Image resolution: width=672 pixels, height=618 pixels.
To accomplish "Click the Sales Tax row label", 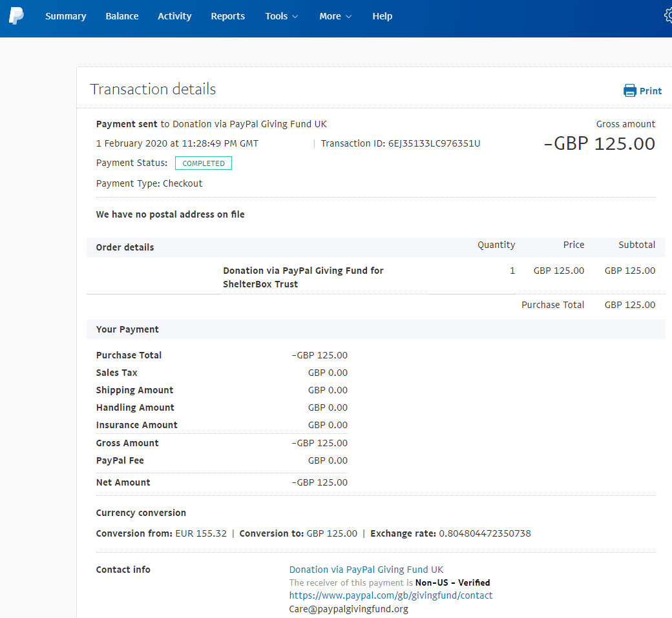I will click(x=116, y=373).
